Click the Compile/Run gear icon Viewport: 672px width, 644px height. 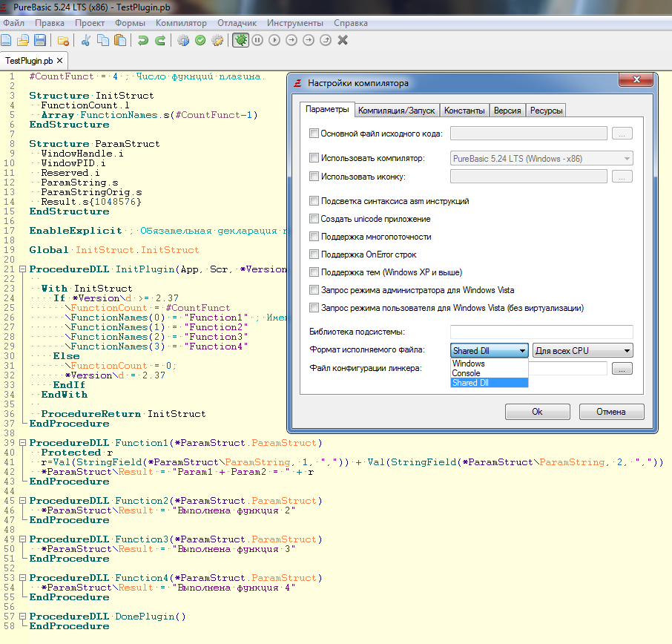pyautogui.click(x=182, y=40)
